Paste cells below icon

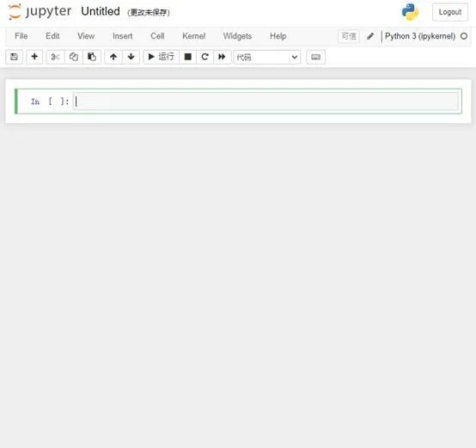click(92, 57)
